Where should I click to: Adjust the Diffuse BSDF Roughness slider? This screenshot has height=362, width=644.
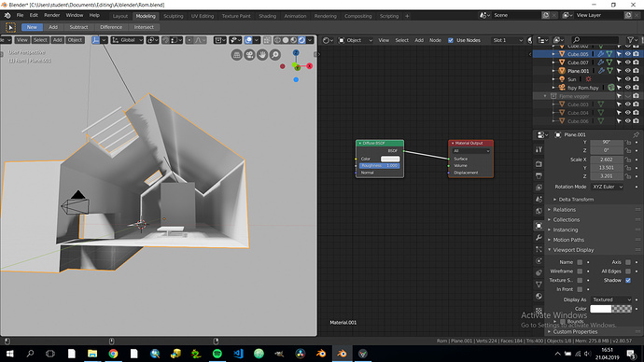[380, 165]
